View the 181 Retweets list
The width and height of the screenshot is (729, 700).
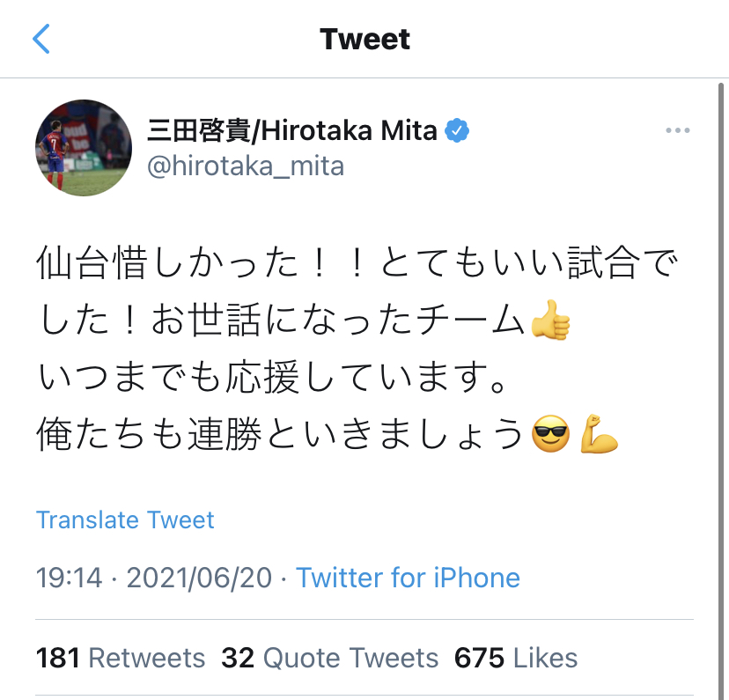121,658
